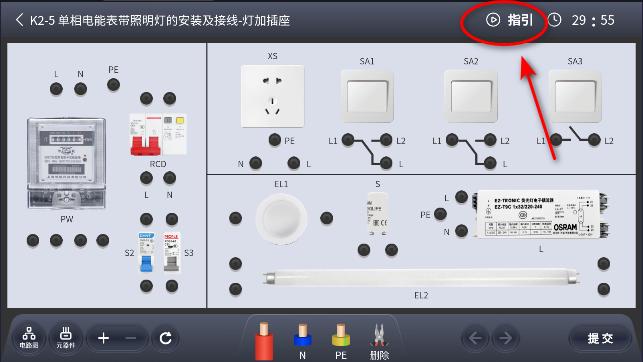Click the S starter component
Image resolution: width=643 pixels, height=362 pixels.
pos(377,214)
